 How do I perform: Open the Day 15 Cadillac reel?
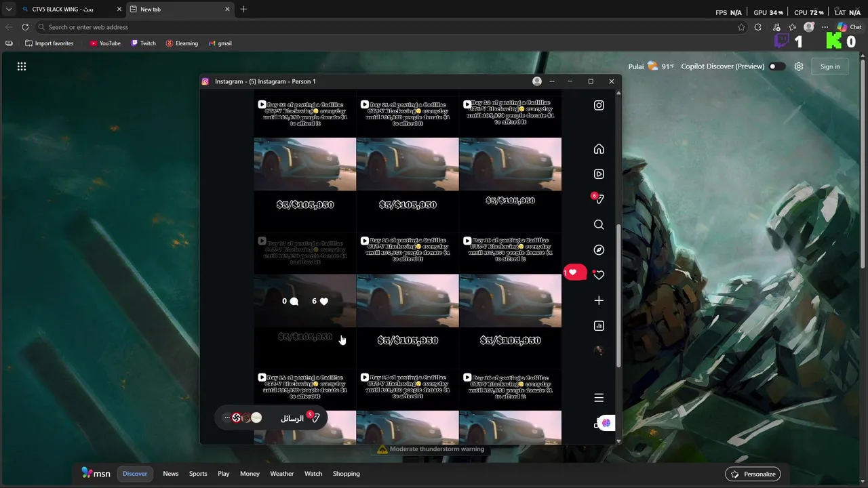click(x=408, y=407)
